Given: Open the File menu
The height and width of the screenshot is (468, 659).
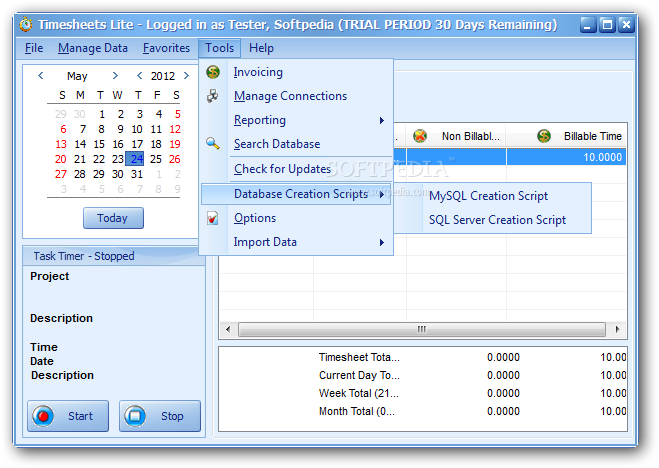Looking at the screenshot, I should click(x=34, y=48).
